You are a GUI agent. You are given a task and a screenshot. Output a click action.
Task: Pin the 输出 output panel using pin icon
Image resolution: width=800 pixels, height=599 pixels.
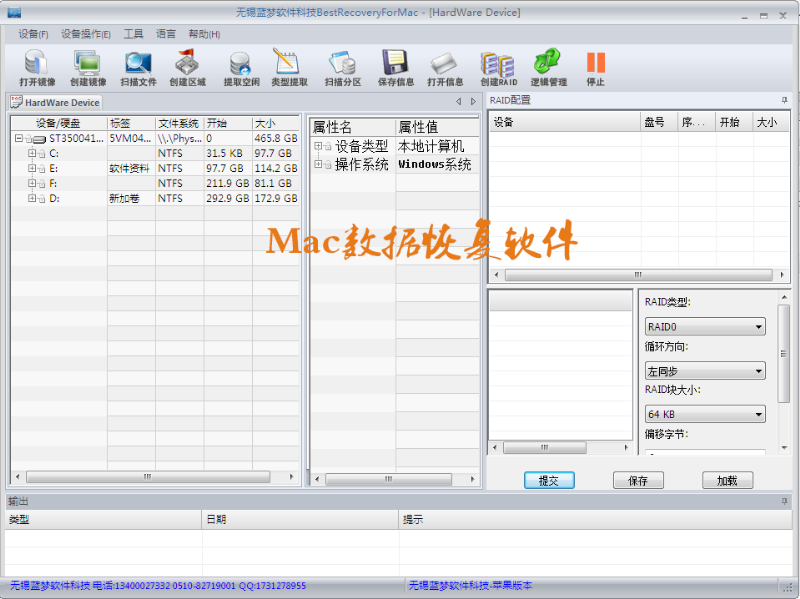tap(784, 502)
